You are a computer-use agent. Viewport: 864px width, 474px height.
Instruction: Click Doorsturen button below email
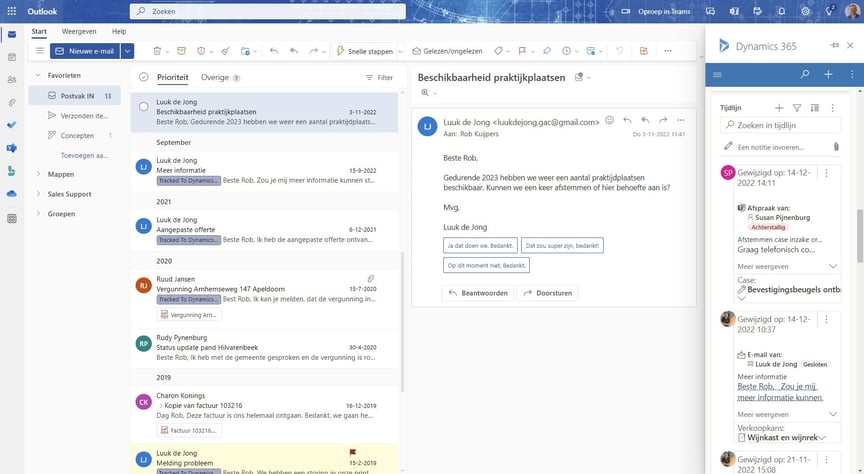(x=548, y=293)
